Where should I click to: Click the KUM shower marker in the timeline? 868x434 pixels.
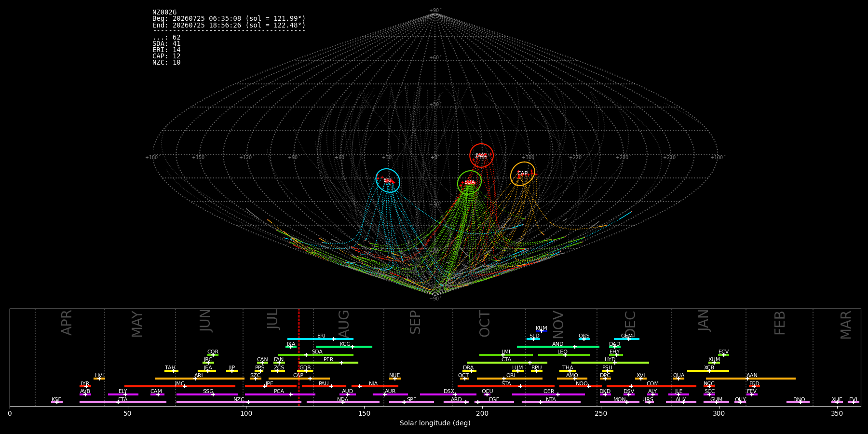click(x=542, y=331)
